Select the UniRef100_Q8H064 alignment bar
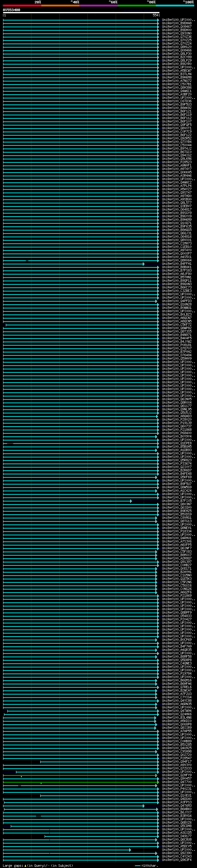 [x=81, y=260]
